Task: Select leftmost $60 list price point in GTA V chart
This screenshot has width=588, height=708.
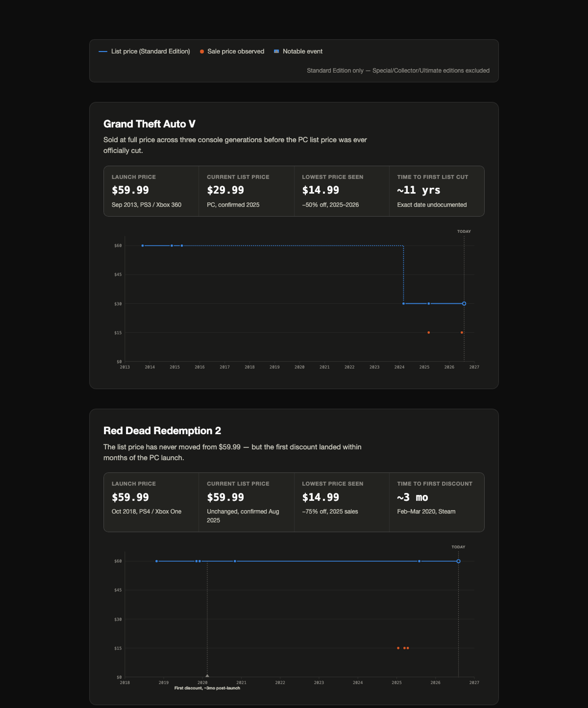Action: (x=143, y=245)
